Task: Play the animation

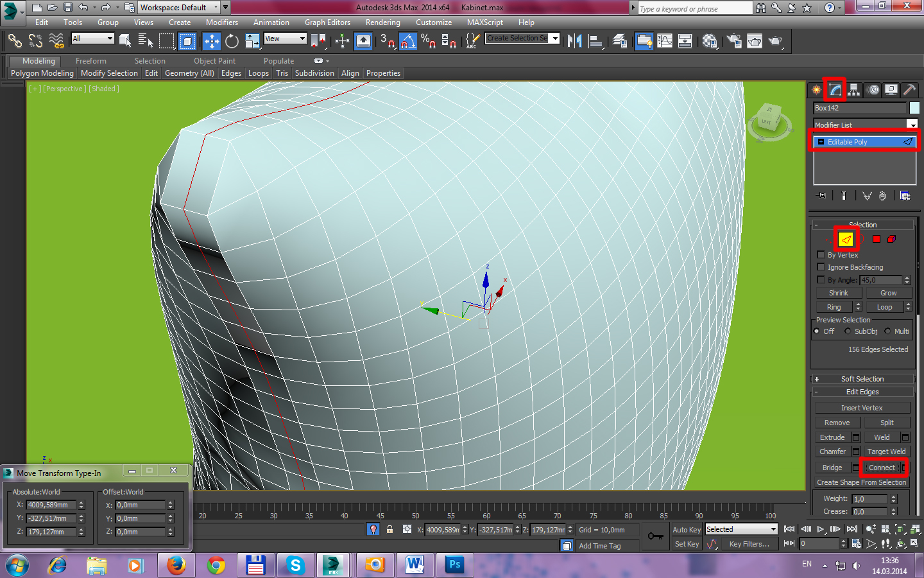Action: click(821, 529)
